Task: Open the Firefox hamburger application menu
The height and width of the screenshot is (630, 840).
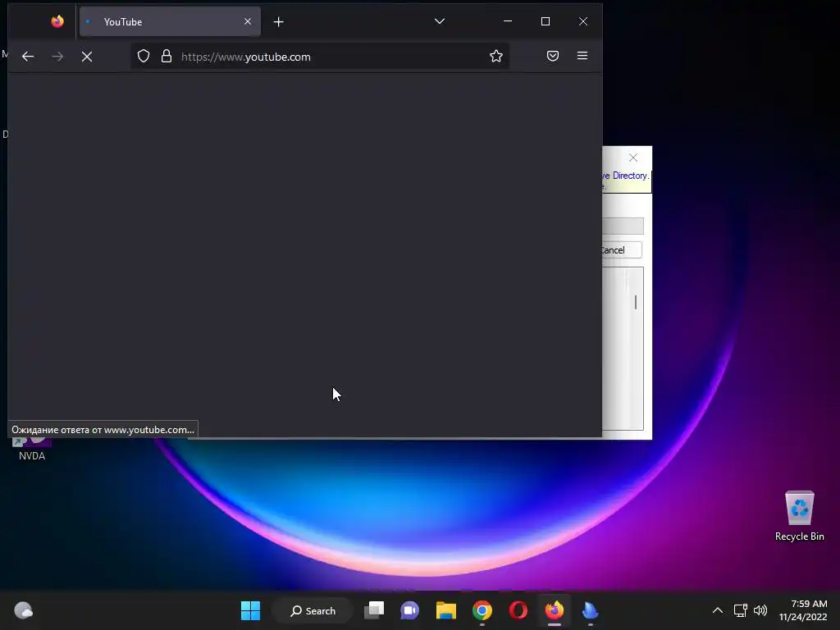Action: [582, 57]
